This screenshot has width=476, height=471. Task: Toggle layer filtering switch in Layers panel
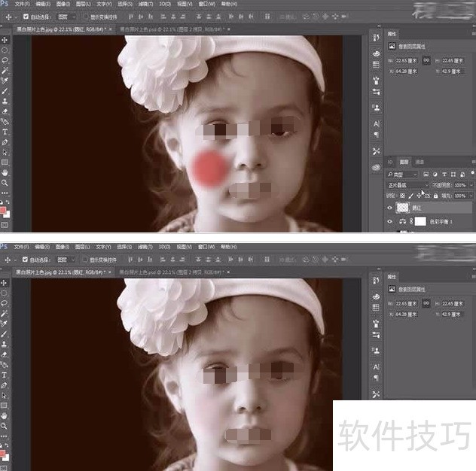[473, 173]
